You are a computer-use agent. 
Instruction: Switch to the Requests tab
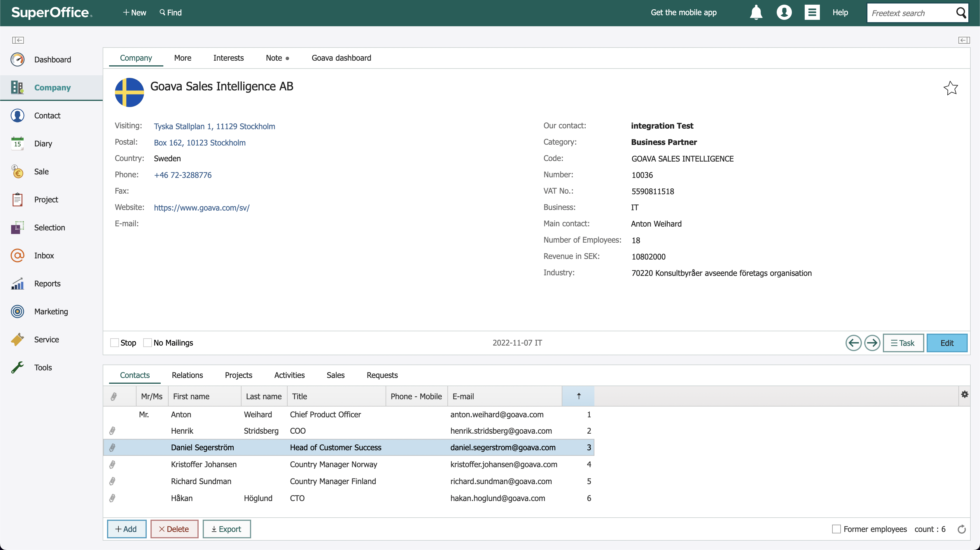coord(382,375)
